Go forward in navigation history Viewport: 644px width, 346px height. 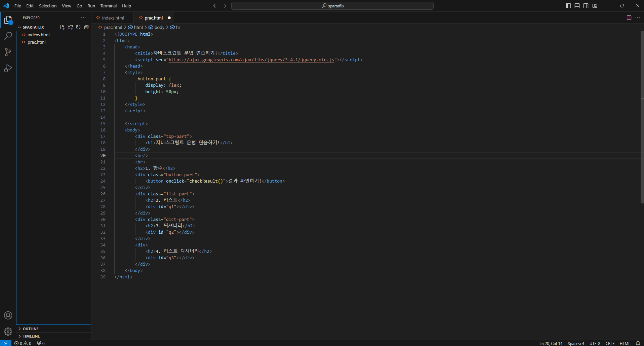pos(224,6)
